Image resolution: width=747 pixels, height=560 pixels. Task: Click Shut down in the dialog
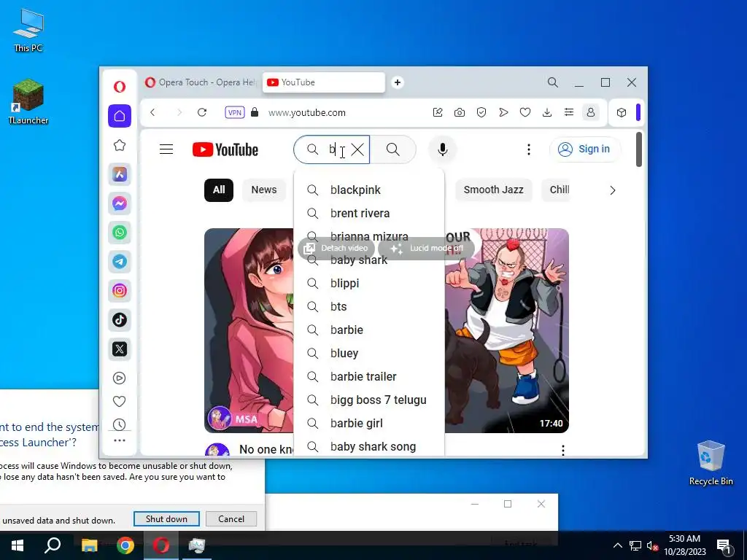pos(166,519)
